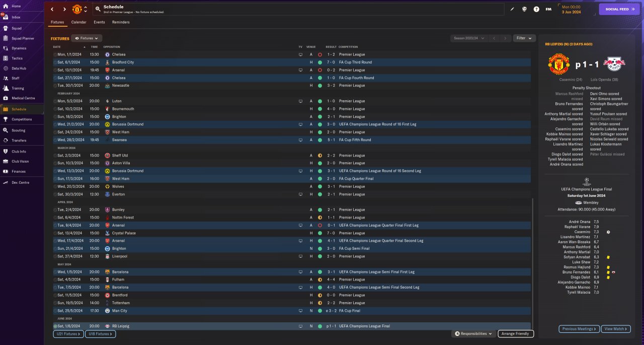Toggle the selector on Tue 30/1/2024 Newcastle row
Viewport: 644px width, 345px height.
55,86
